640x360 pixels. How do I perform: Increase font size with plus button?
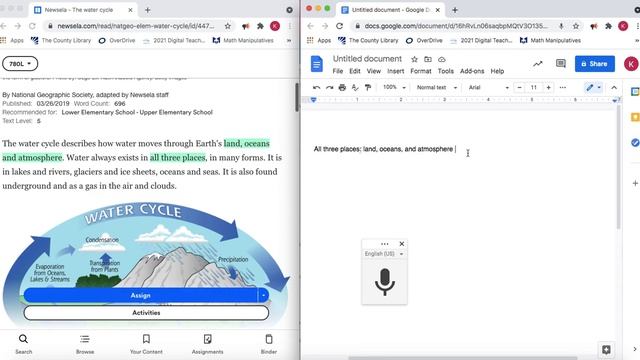[x=548, y=87]
